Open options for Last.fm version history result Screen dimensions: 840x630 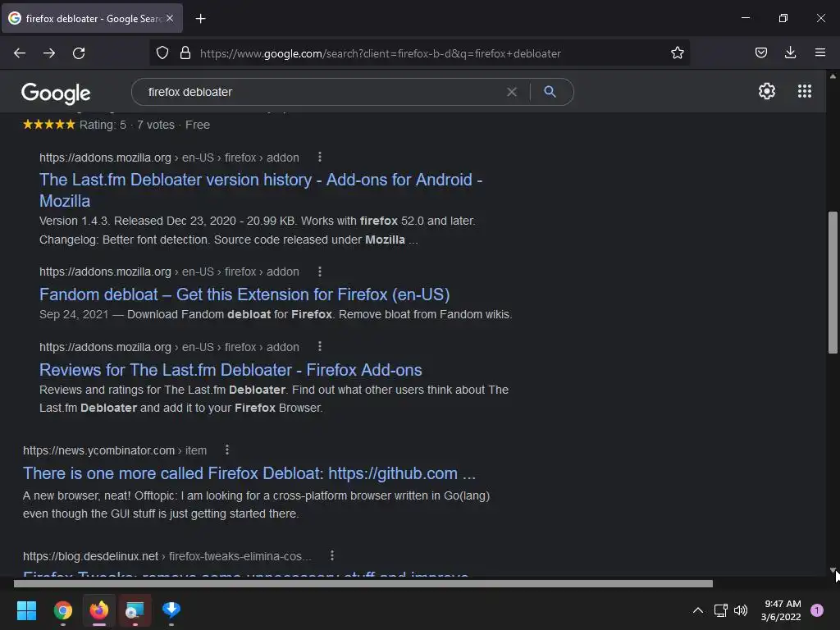point(320,157)
